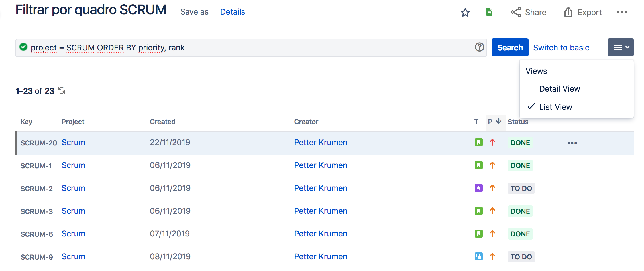This screenshot has height=271, width=644.
Task: Open issue SCRUM-3
Action: (36, 211)
